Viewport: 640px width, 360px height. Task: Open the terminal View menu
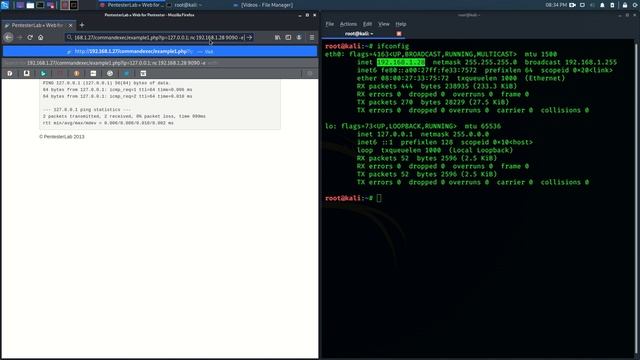[x=384, y=24]
